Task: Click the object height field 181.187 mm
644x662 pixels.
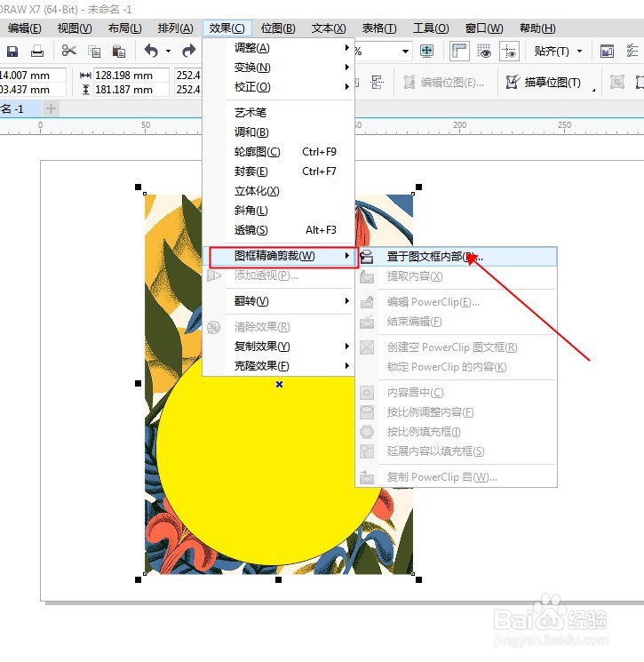Action: [x=131, y=90]
